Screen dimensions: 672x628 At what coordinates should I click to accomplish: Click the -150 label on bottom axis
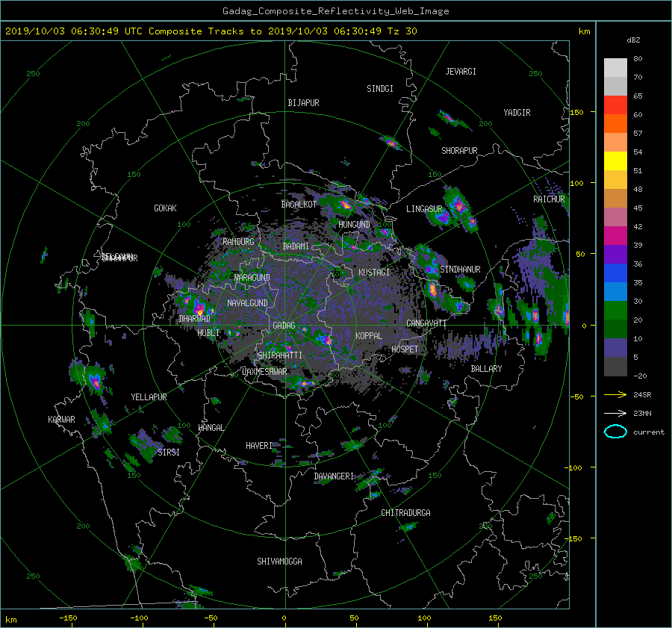coord(68,618)
